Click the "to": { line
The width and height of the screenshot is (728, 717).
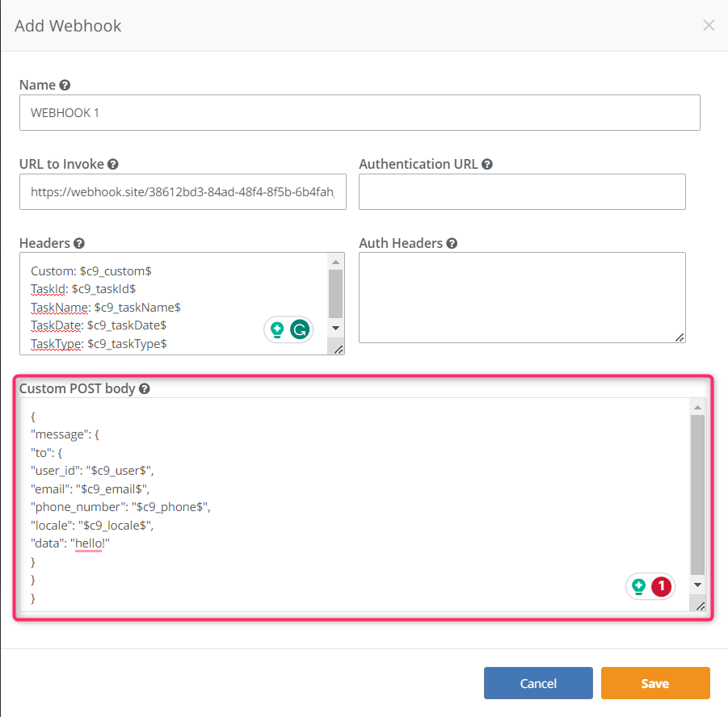point(46,453)
